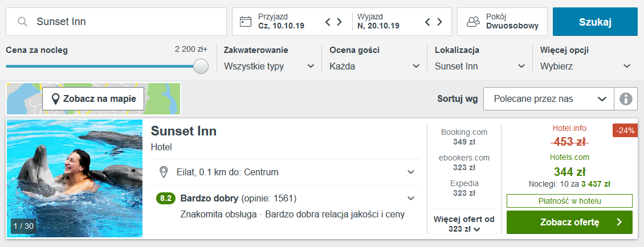Go to previous arrival date arrow

[328, 22]
